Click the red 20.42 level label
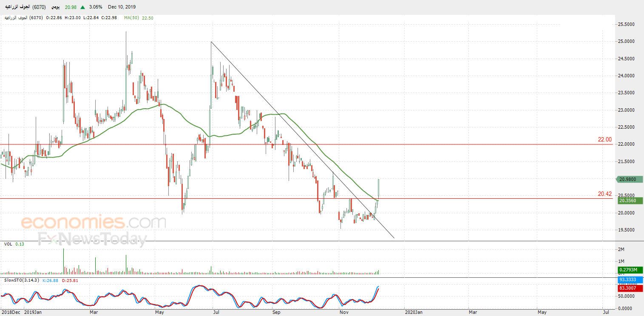 (x=604, y=194)
